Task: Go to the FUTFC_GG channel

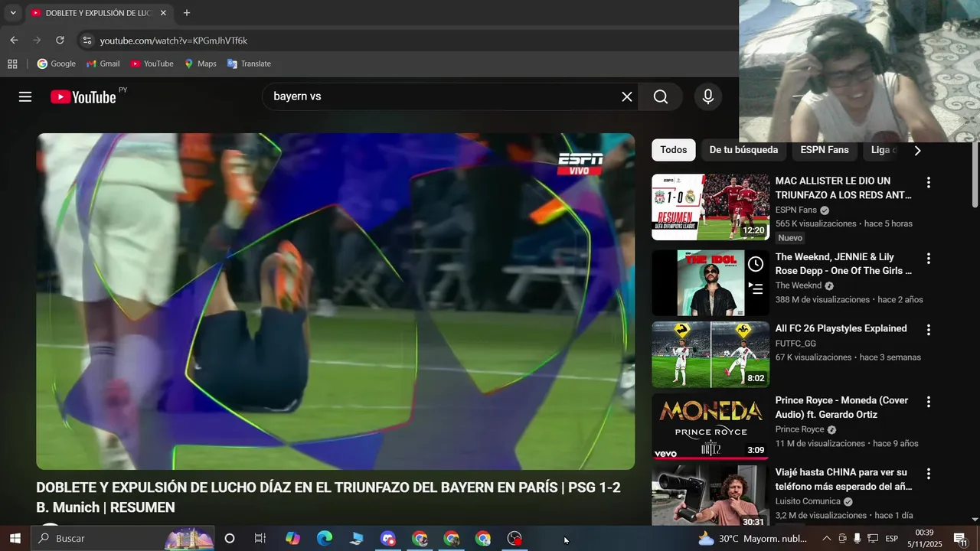Action: click(x=795, y=344)
